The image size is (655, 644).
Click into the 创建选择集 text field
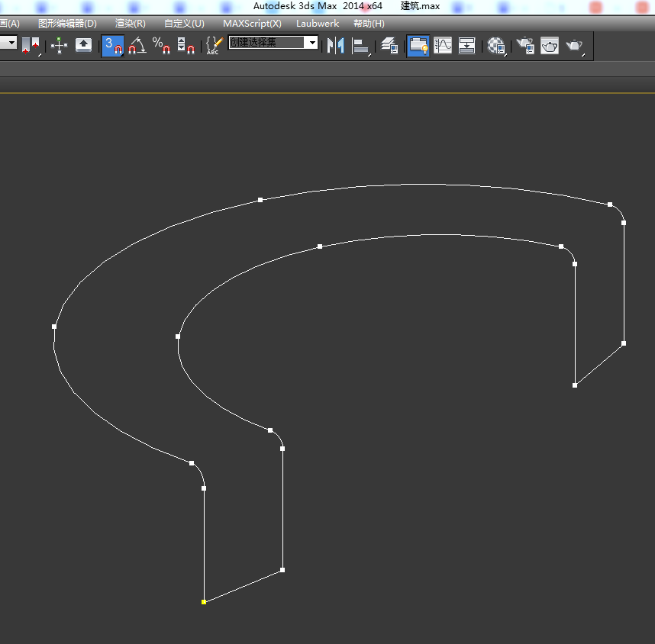[267, 43]
